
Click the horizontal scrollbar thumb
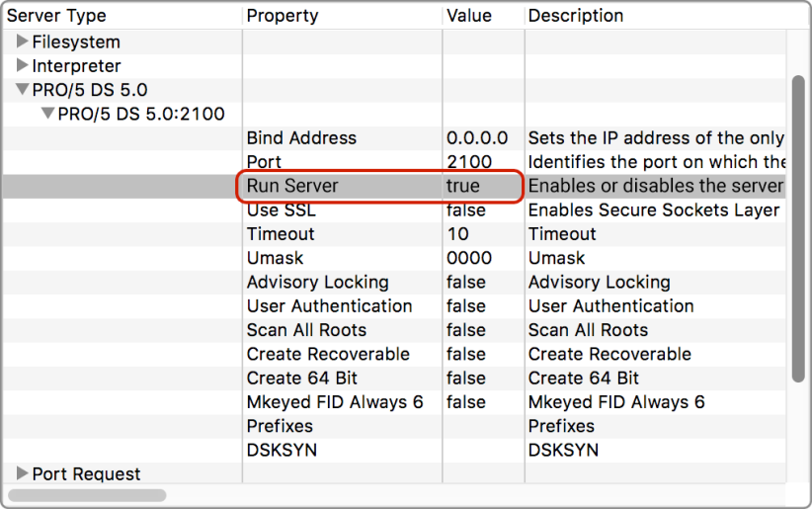[x=87, y=495]
